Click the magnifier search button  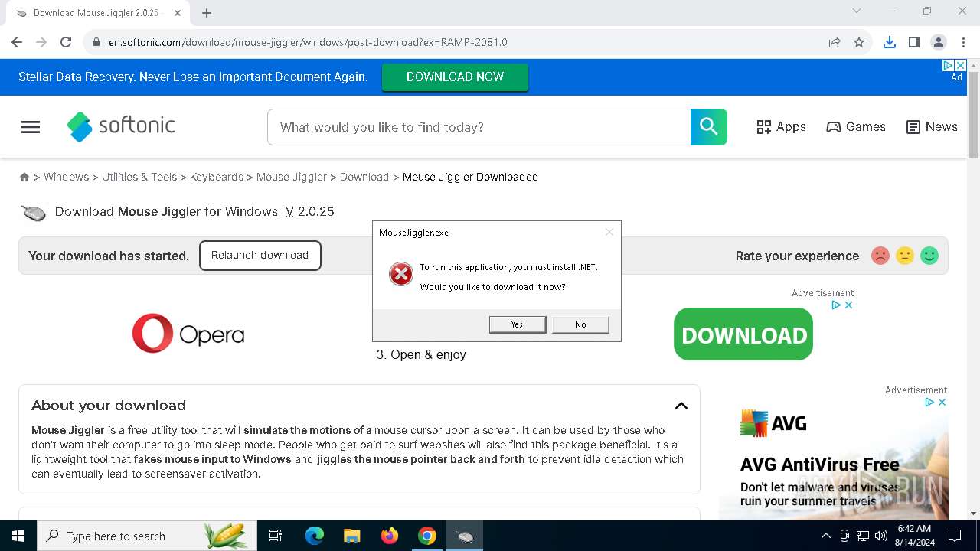(709, 127)
